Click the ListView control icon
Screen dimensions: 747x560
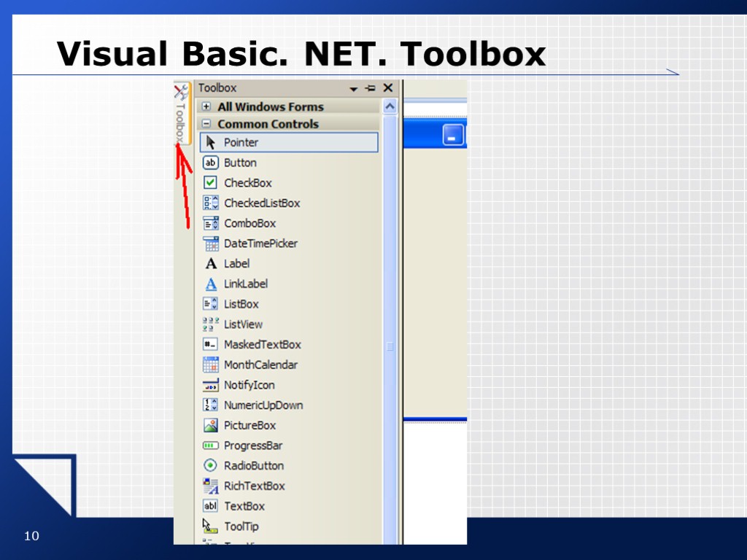211,324
